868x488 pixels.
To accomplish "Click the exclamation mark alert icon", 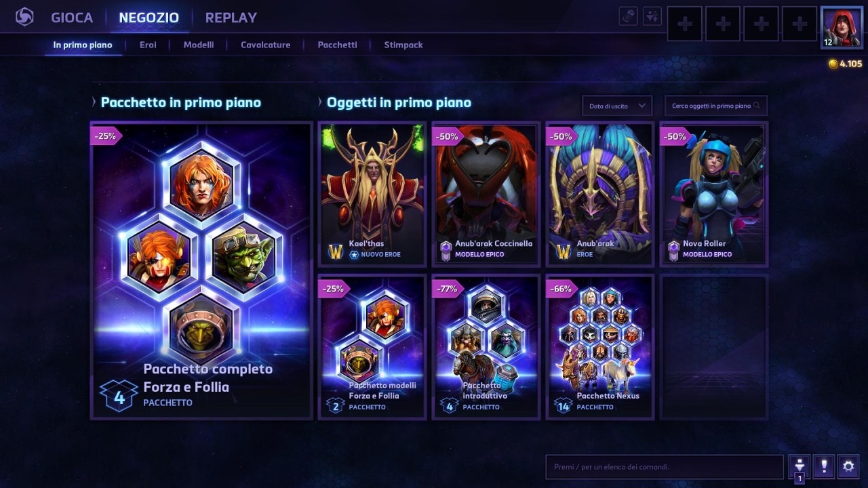I will tap(824, 466).
